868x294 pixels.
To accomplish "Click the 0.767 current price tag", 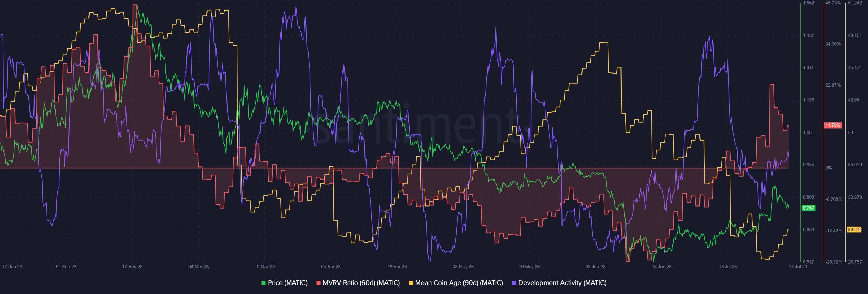I will pos(808,208).
